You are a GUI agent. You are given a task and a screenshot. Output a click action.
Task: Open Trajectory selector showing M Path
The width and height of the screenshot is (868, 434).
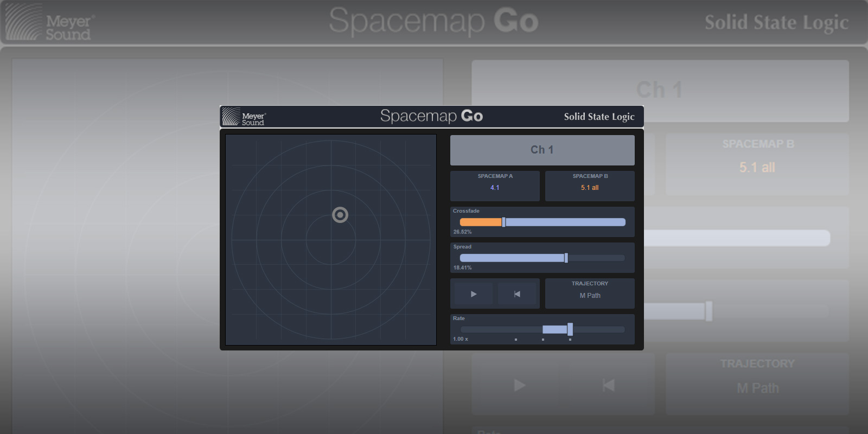590,293
